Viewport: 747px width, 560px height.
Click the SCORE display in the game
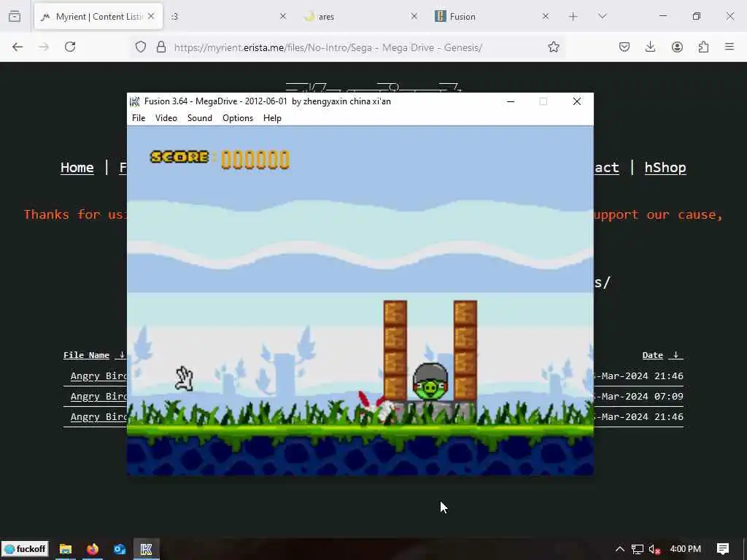220,158
